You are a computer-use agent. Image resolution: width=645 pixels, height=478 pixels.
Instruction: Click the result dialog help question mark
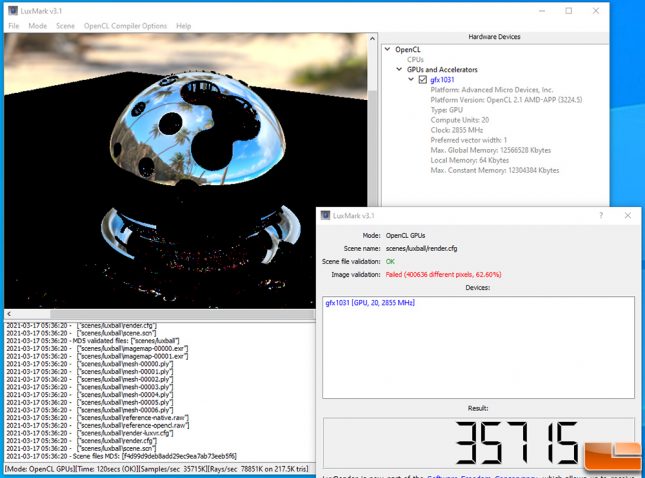(x=601, y=215)
